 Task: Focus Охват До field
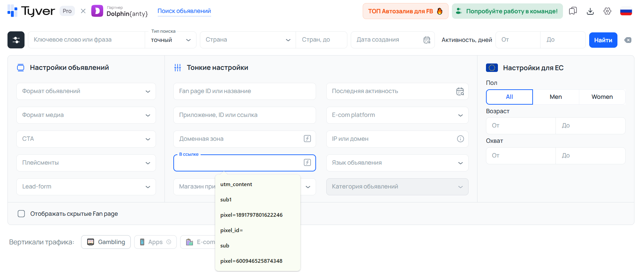pos(591,156)
